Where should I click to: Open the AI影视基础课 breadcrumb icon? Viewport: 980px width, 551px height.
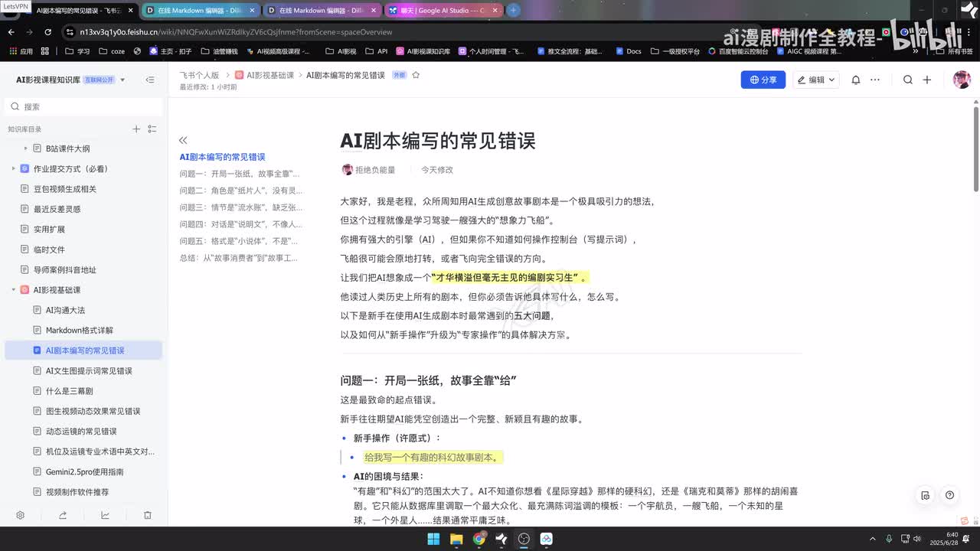point(240,75)
